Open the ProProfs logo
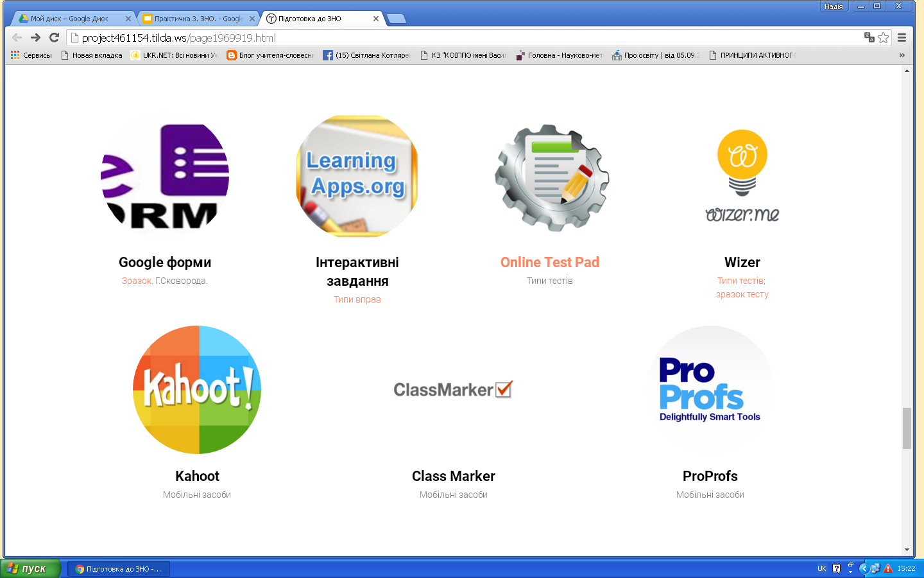This screenshot has width=924, height=578. coord(710,390)
